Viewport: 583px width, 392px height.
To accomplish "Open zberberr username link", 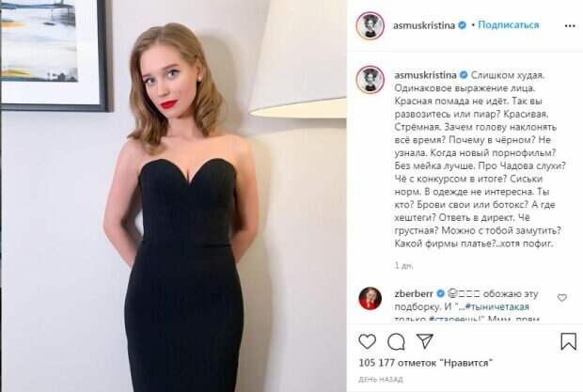I will (x=414, y=293).
